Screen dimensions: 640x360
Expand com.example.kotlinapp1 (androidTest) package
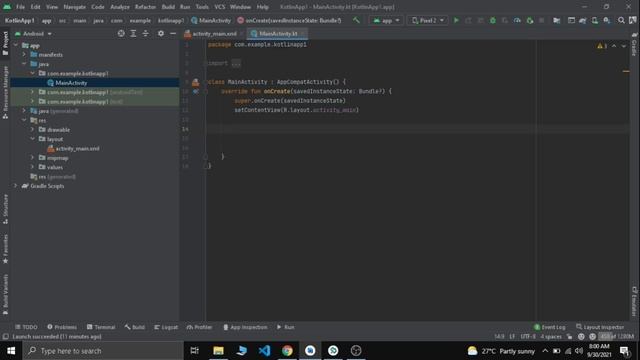(x=32, y=92)
